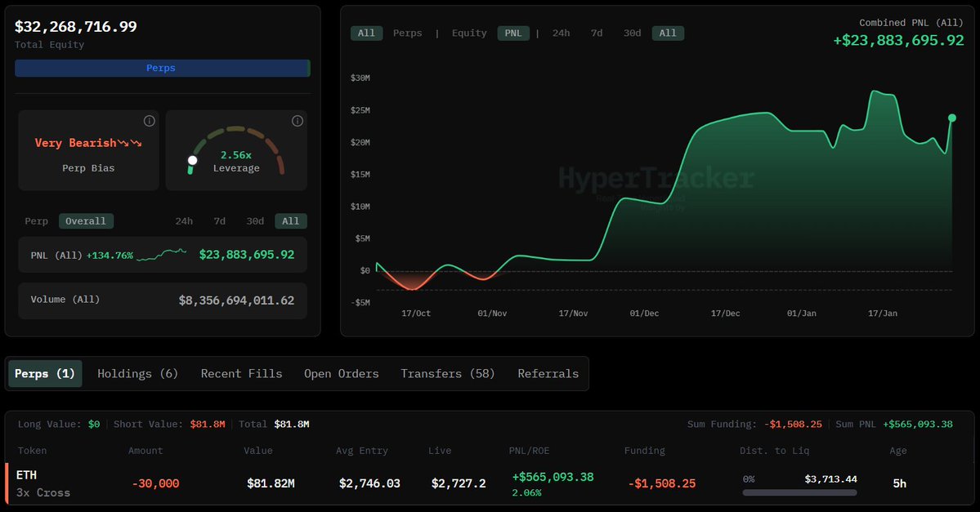The height and width of the screenshot is (512, 980).
Task: Switch chart to Equity view
Action: 469,33
